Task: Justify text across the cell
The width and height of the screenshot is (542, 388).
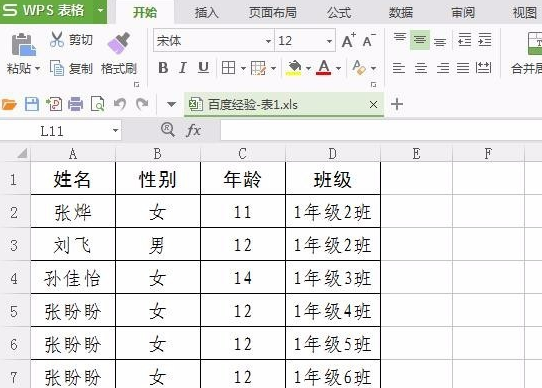Action: [x=463, y=68]
